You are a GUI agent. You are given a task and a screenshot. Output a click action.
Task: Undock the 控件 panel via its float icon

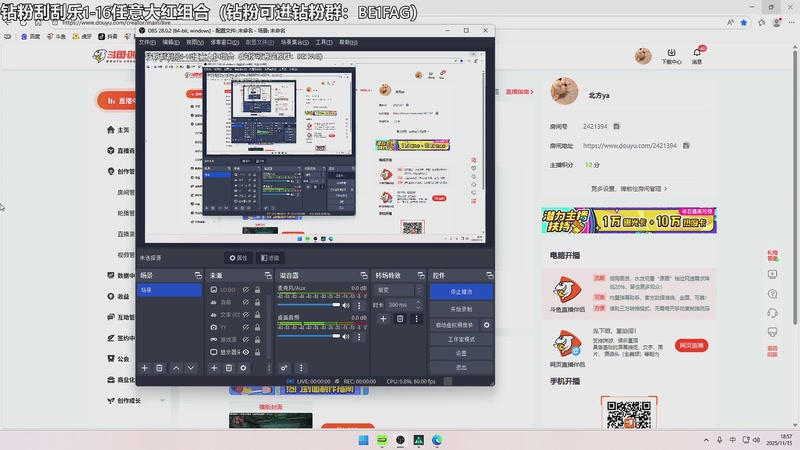(489, 275)
